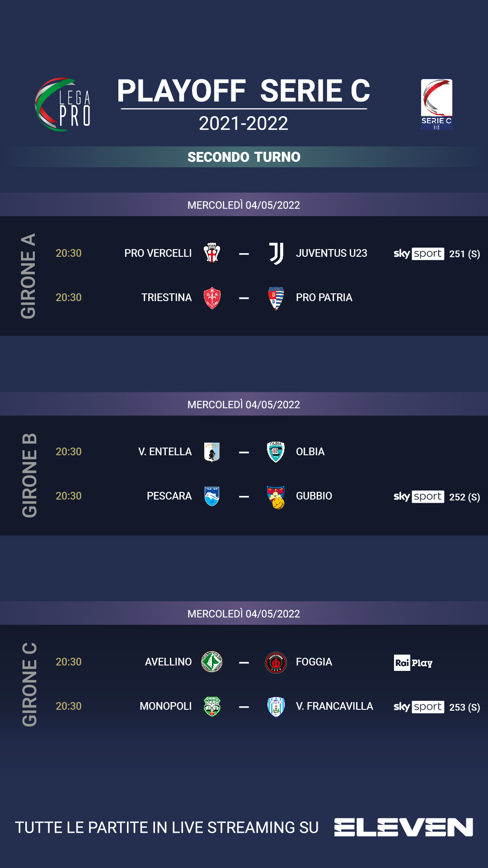Open the Eleven streaming logo

pos(404,827)
